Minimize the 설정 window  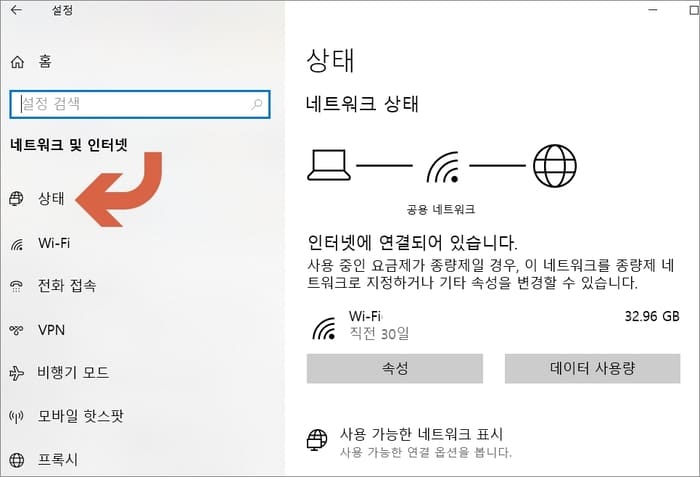point(653,10)
